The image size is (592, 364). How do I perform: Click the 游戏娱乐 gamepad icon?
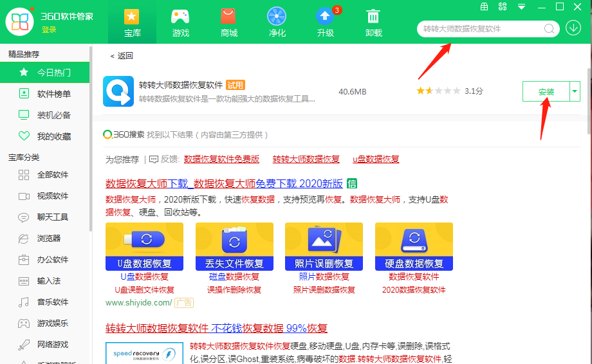(24, 323)
